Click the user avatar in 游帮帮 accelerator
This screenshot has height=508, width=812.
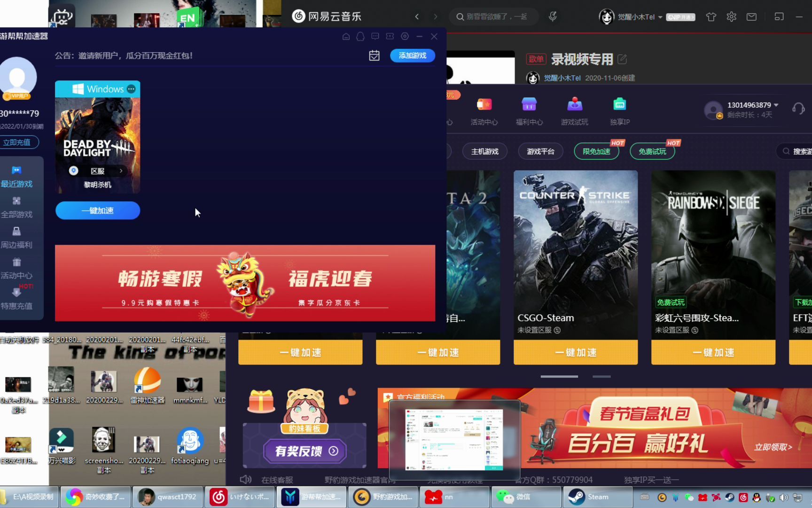tap(18, 77)
